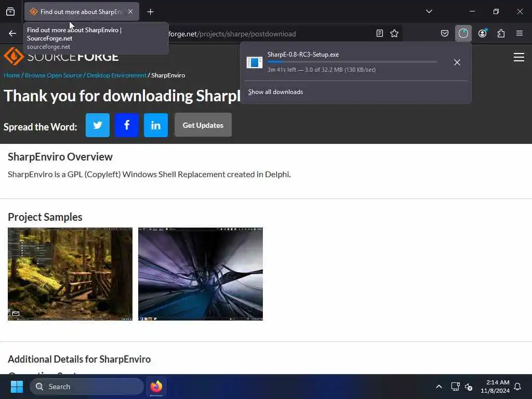Open the Firefox account icon
Image resolution: width=532 pixels, height=399 pixels.
tap(482, 33)
